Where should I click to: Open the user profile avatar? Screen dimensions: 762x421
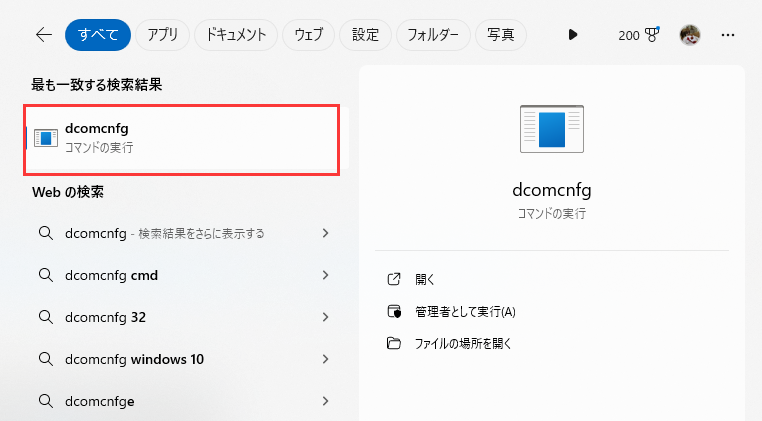690,35
